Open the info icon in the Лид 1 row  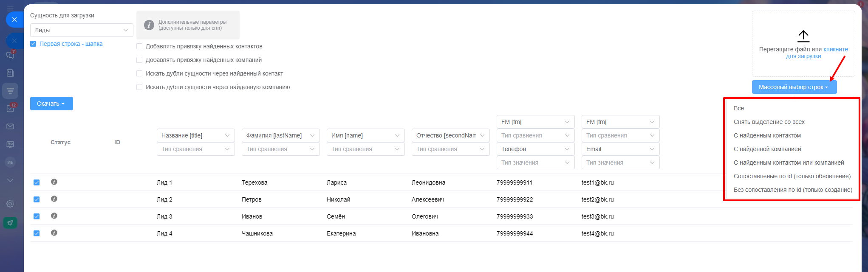click(54, 182)
